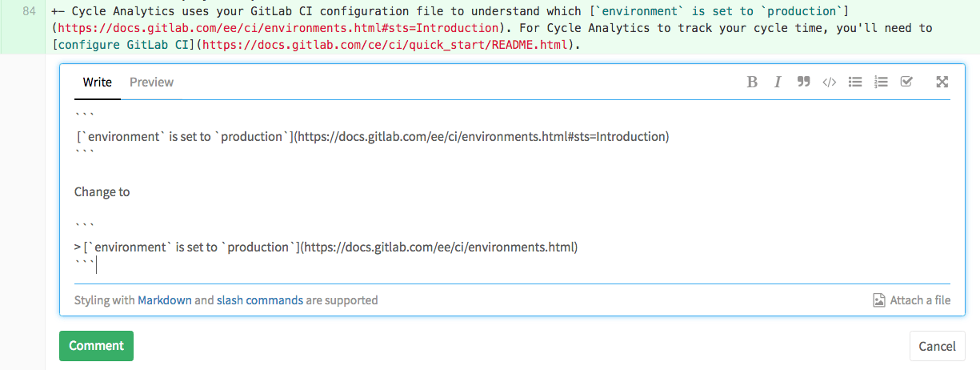980x370 pixels.
Task: Add a numbered list via toolbar icon
Action: click(x=881, y=82)
